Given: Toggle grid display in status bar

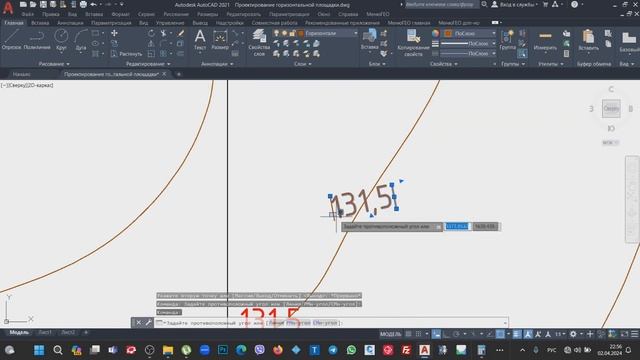Looking at the screenshot, I should 408,334.
